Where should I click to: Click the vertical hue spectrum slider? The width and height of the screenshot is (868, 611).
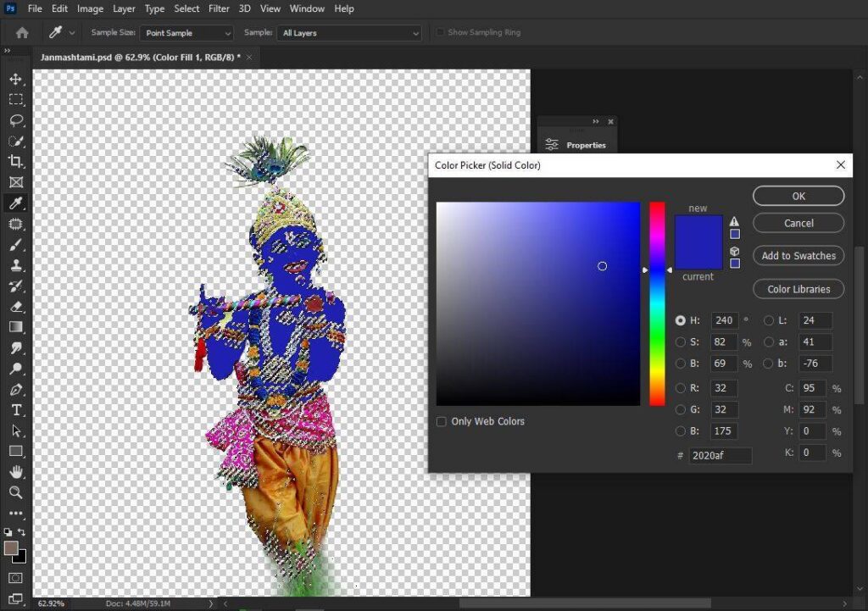657,304
